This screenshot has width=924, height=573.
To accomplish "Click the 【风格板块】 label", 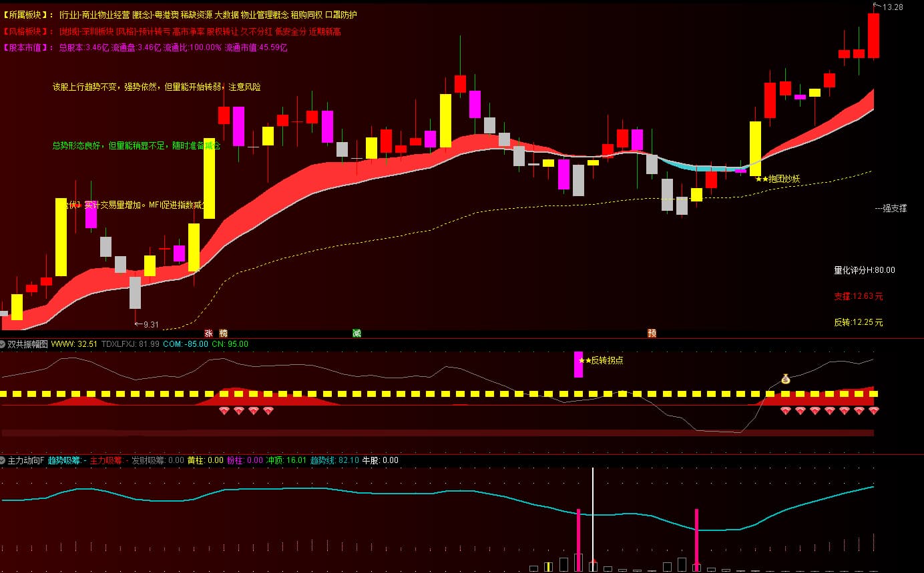I will 29,31.
